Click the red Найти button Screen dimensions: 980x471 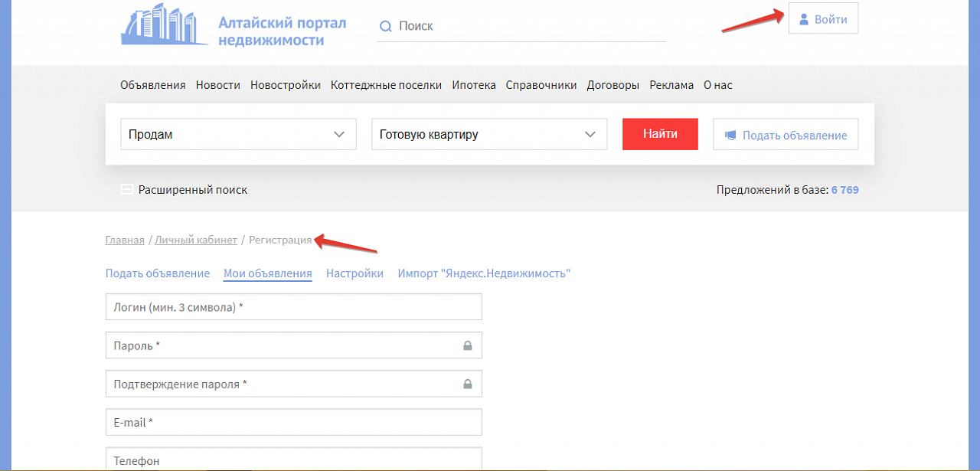click(x=660, y=134)
